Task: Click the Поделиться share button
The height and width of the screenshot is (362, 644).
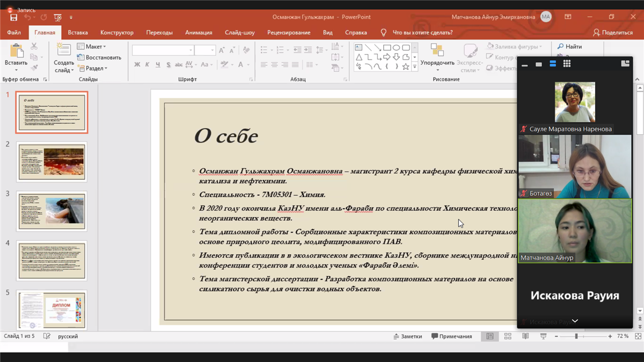Action: 613,32
